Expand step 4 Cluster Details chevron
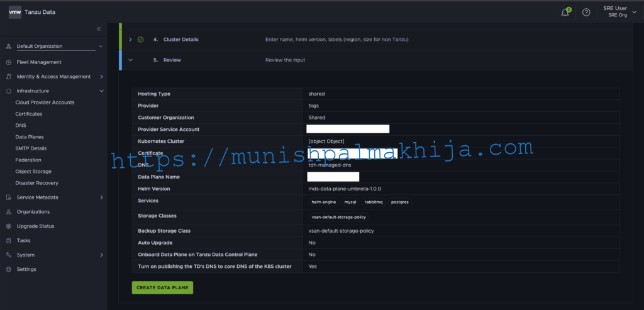The width and height of the screenshot is (644, 310). 130,40
